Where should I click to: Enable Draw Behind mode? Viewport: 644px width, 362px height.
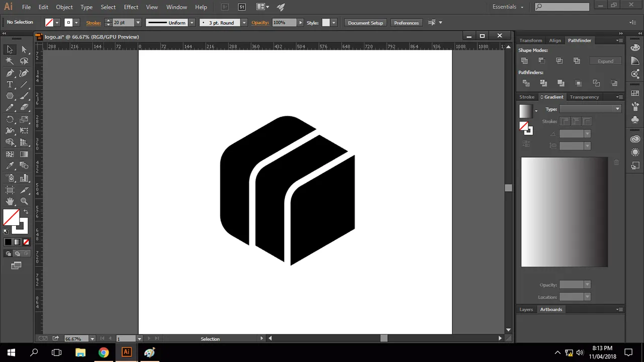point(17,253)
